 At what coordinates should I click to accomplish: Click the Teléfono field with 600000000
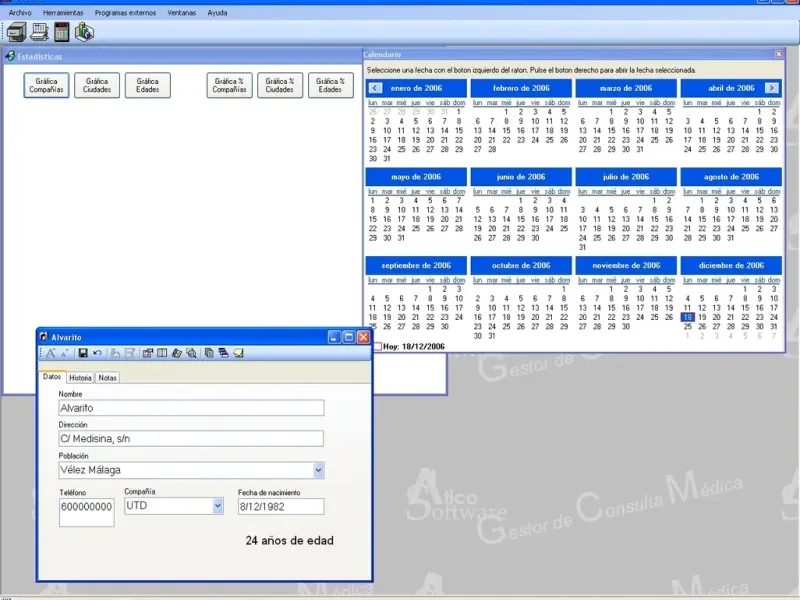coord(86,512)
